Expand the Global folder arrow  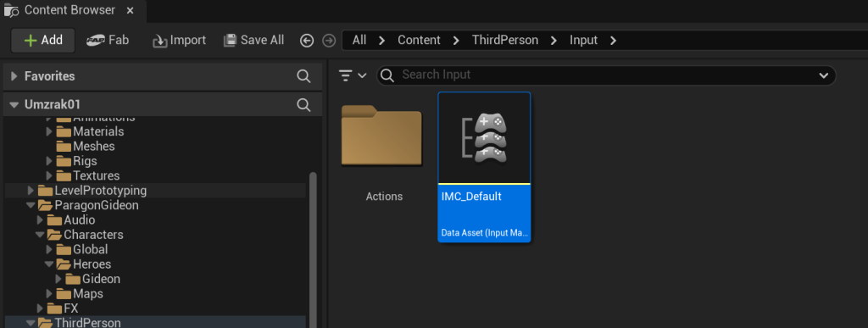click(48, 249)
